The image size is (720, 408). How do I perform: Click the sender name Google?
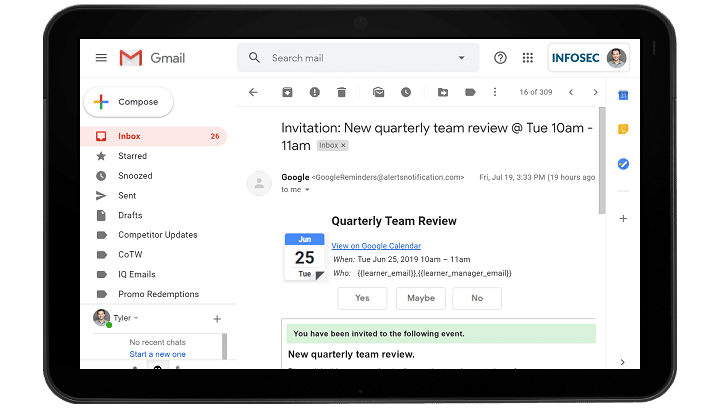click(295, 177)
